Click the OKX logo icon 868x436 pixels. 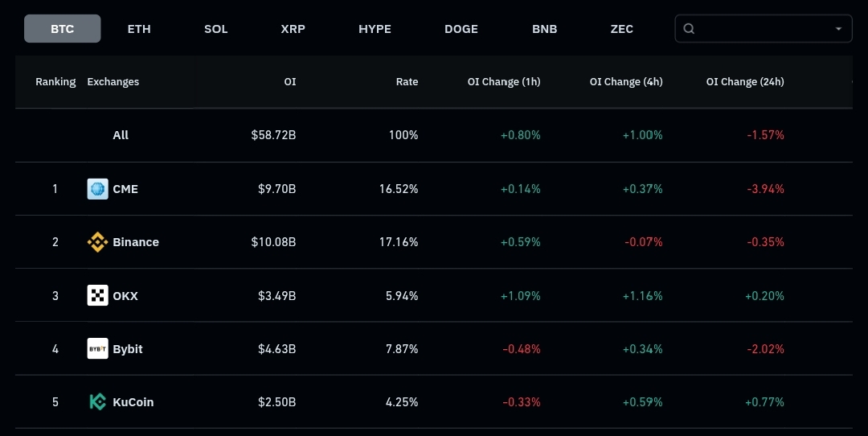[x=97, y=295]
